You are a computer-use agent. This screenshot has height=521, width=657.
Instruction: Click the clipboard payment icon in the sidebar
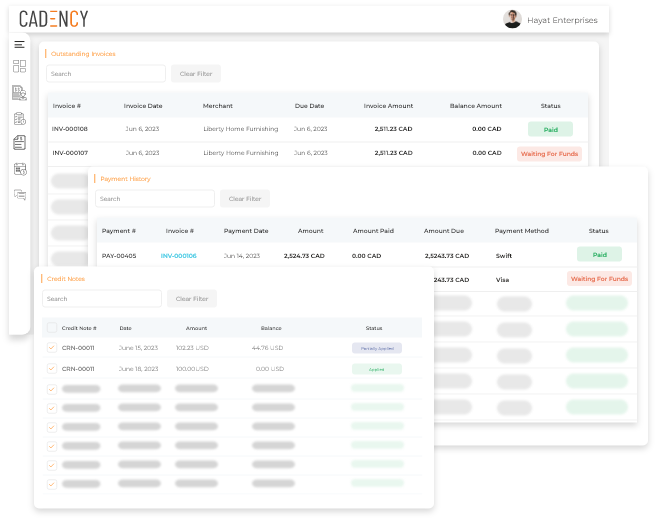pyautogui.click(x=20, y=119)
